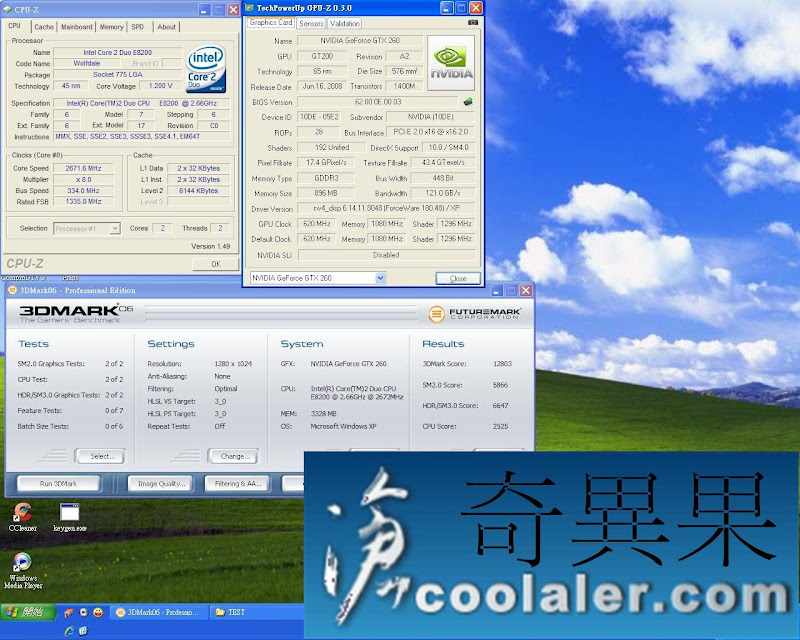Click the Core Voltage value 1.200 V
The image size is (800, 640).
160,86
